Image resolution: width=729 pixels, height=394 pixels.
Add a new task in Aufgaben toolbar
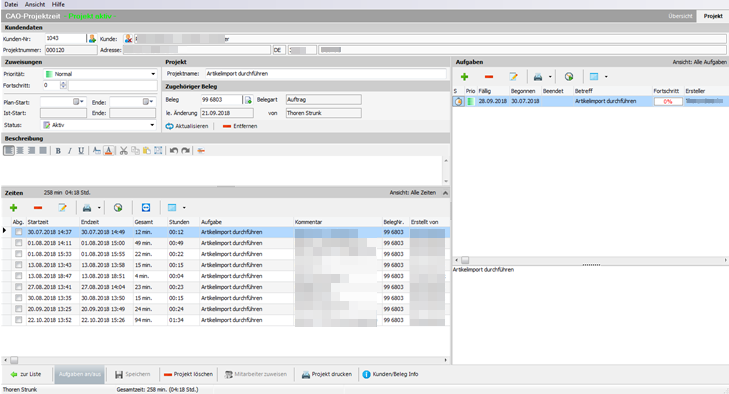464,77
